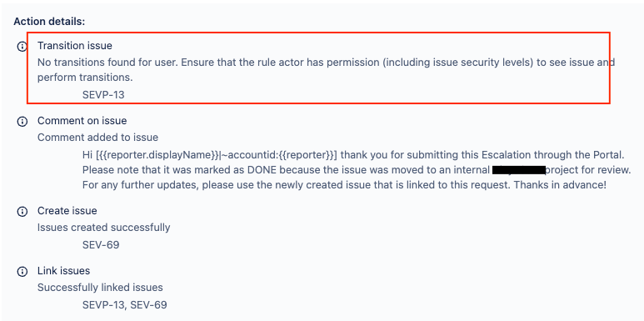
Task: Click the info icon beside Comment on issue
Action: pyautogui.click(x=22, y=121)
